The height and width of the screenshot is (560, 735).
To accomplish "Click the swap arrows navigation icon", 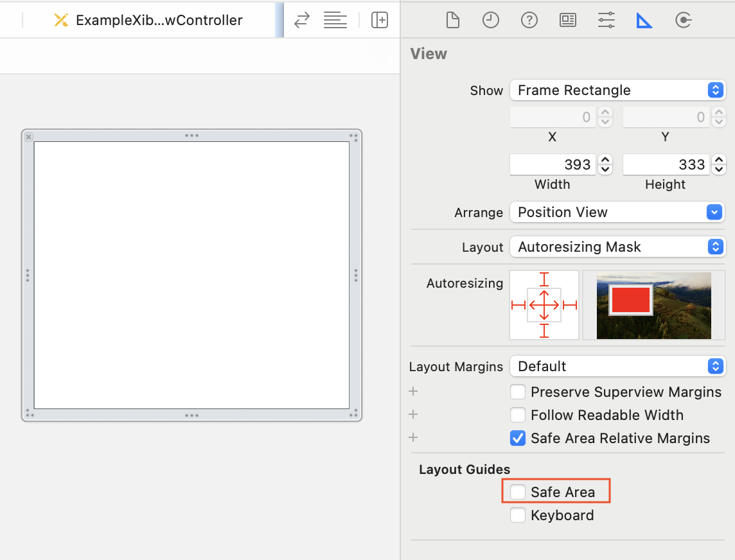I will click(x=302, y=21).
